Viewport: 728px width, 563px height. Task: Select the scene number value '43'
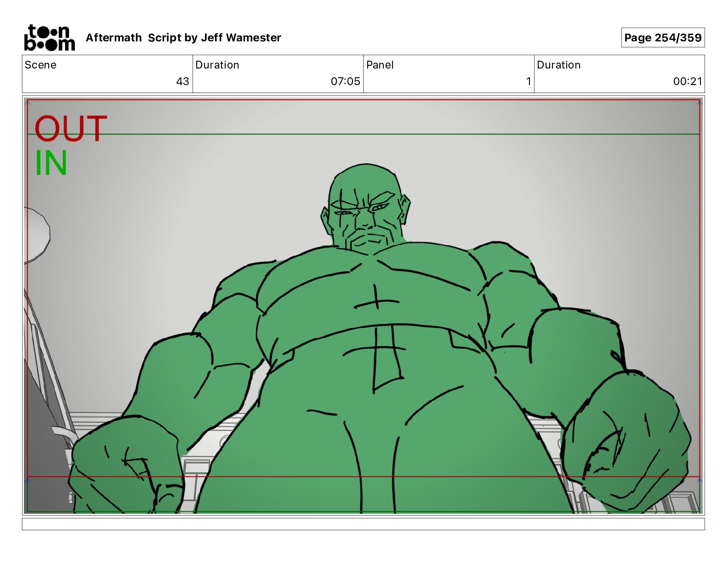[182, 81]
